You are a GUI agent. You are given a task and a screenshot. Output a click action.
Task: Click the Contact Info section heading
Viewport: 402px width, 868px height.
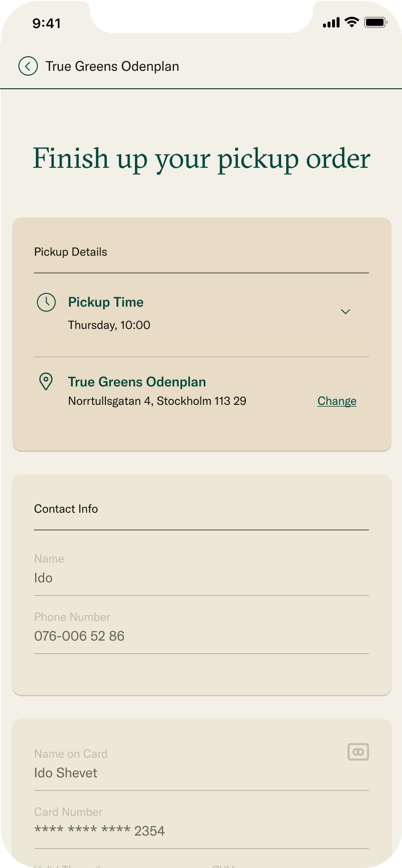[x=66, y=509]
